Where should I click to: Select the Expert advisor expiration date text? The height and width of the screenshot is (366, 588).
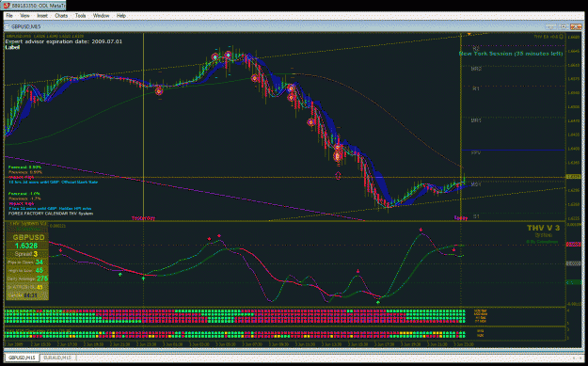[64, 41]
